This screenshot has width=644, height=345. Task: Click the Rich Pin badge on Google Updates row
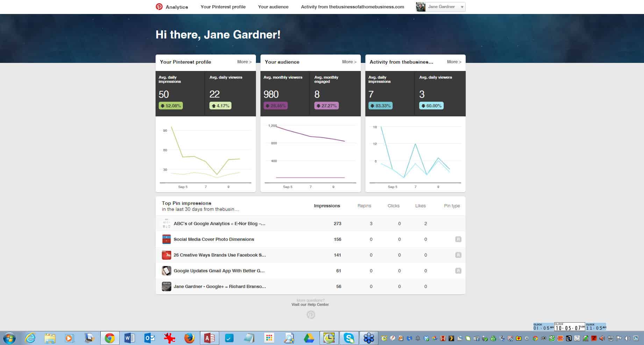tap(458, 271)
